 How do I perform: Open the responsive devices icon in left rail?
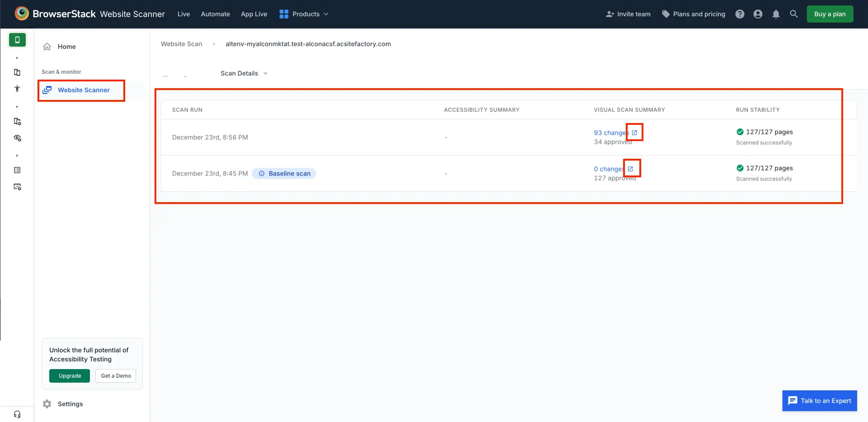pos(17,72)
